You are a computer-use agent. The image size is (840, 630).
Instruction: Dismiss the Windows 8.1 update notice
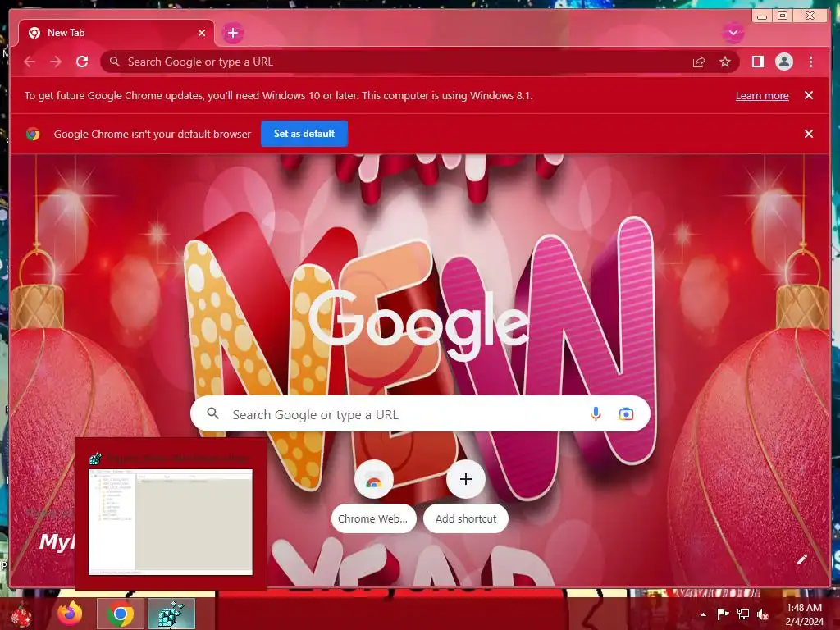coord(808,95)
